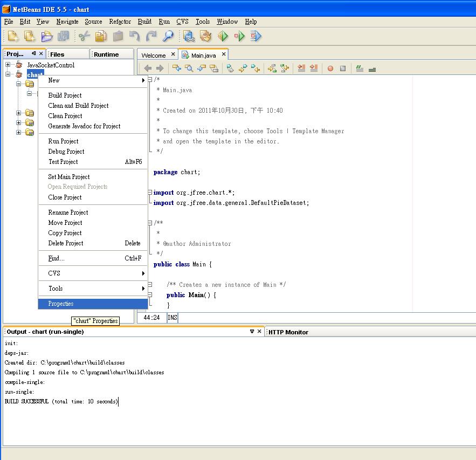Toggle insert mode via INS indicator

pyautogui.click(x=172, y=318)
